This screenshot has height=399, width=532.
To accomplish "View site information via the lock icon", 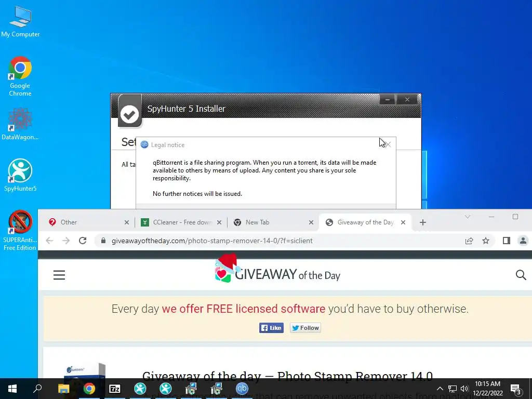I will 103,241.
